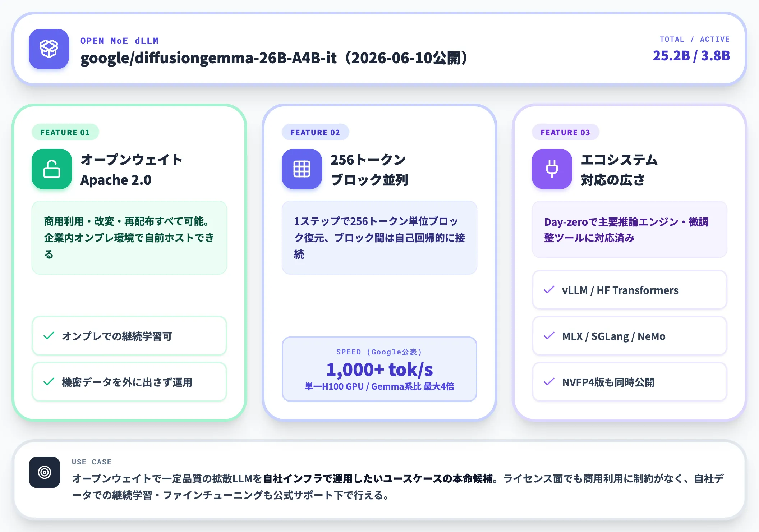Click checkmark beside MLX / SGLang / NeMo
759x532 pixels.
(549, 336)
